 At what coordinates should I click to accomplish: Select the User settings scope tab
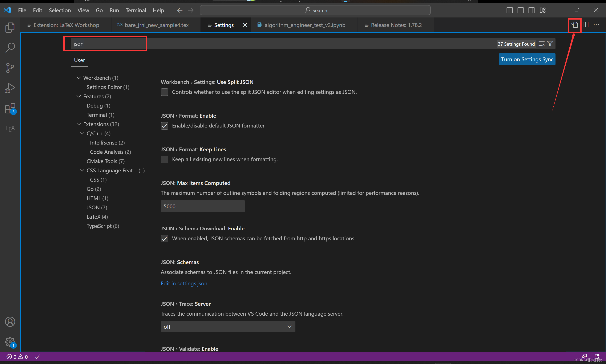click(80, 60)
